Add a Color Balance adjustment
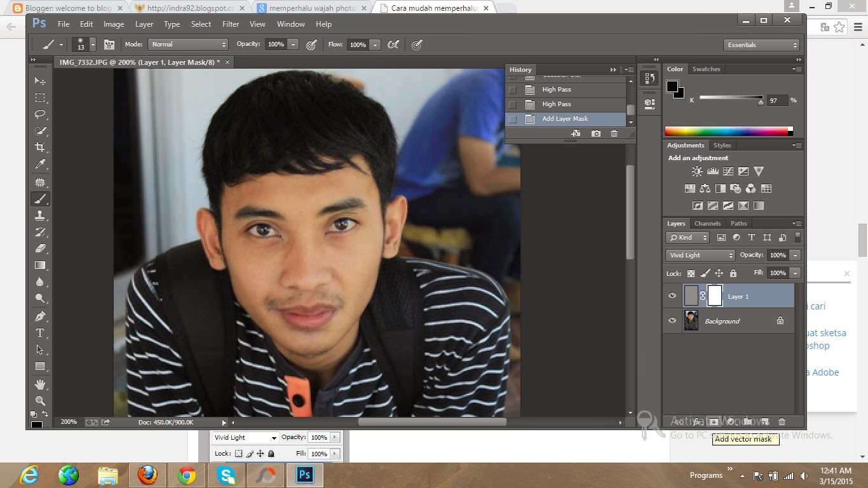 (x=705, y=188)
